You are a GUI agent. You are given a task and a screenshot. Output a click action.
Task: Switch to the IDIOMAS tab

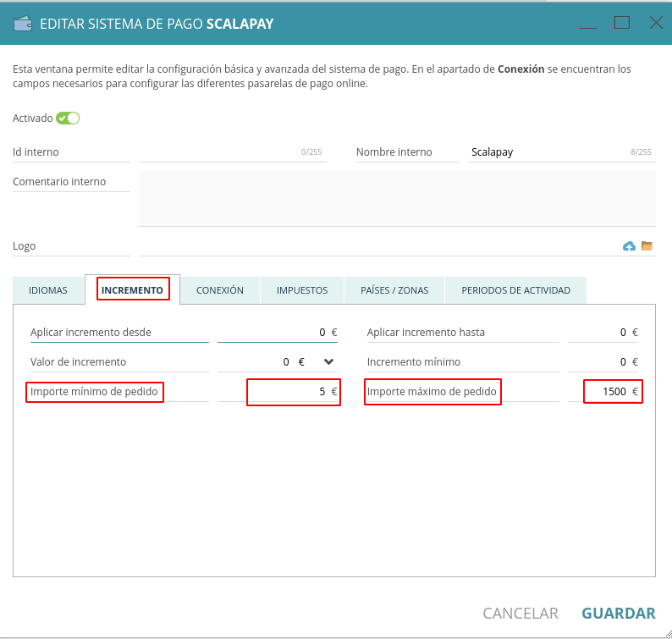coord(48,290)
